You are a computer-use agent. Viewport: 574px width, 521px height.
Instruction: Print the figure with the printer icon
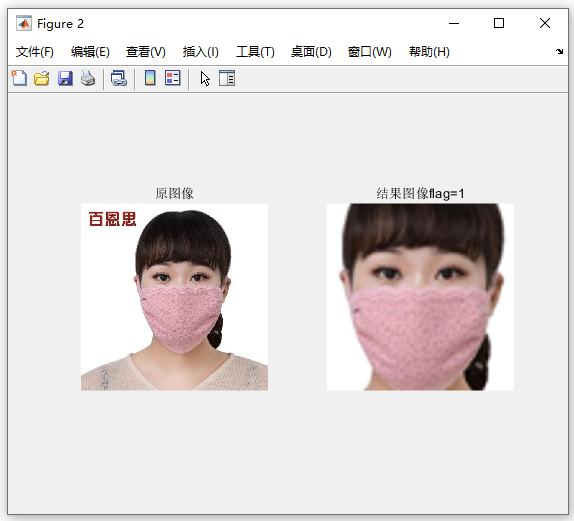88,78
